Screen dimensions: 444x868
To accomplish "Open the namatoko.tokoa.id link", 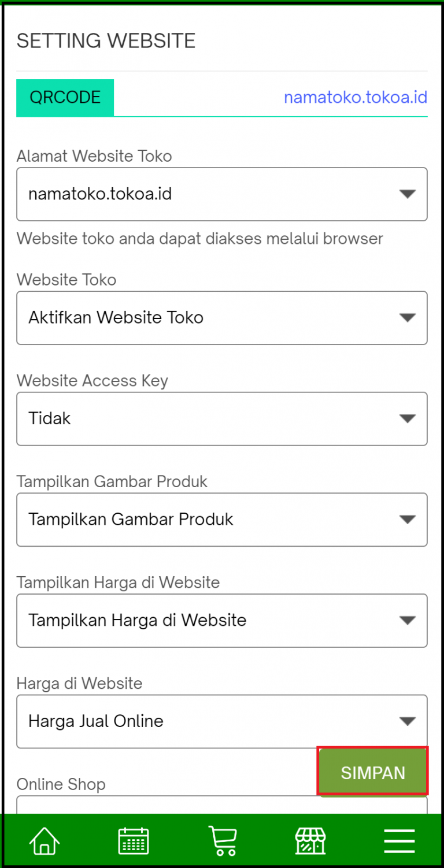I will 355,97.
